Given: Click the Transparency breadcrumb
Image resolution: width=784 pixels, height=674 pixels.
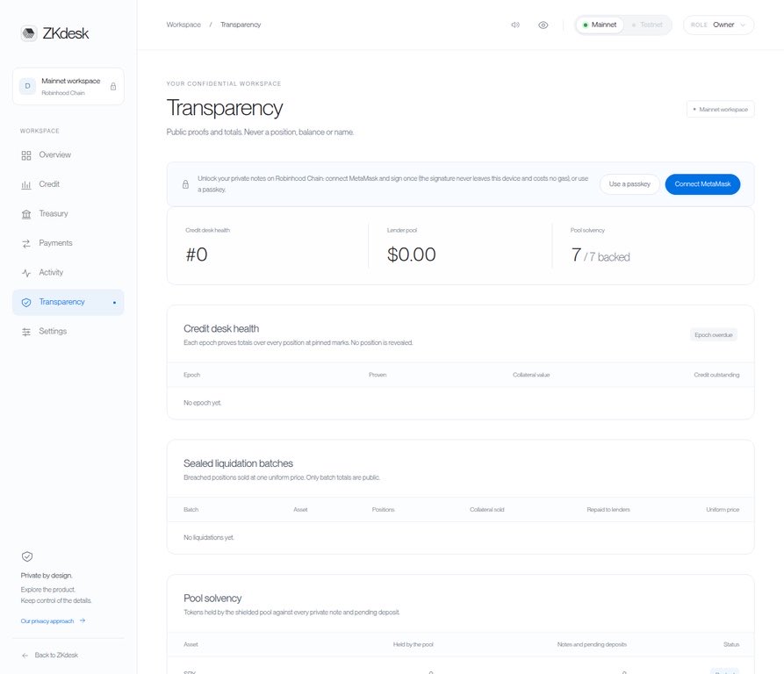Looking at the screenshot, I should click(241, 25).
